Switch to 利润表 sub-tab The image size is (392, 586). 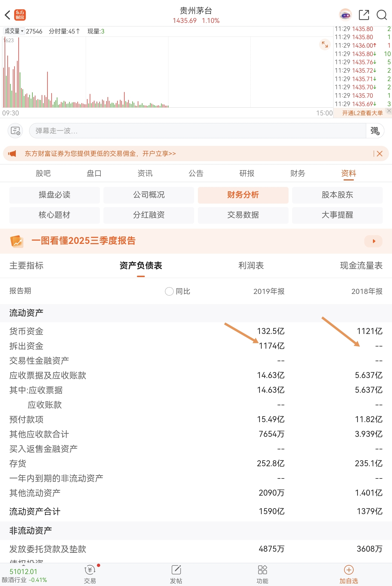click(251, 266)
